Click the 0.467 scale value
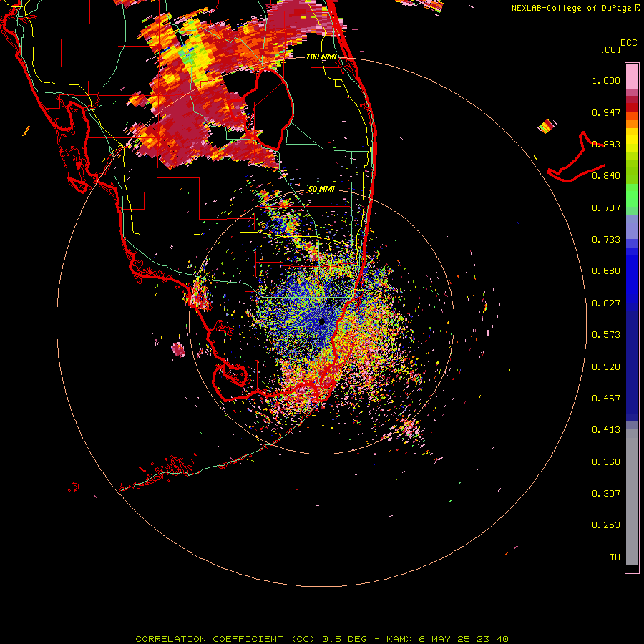Image resolution: width=644 pixels, height=644 pixels. [x=606, y=399]
